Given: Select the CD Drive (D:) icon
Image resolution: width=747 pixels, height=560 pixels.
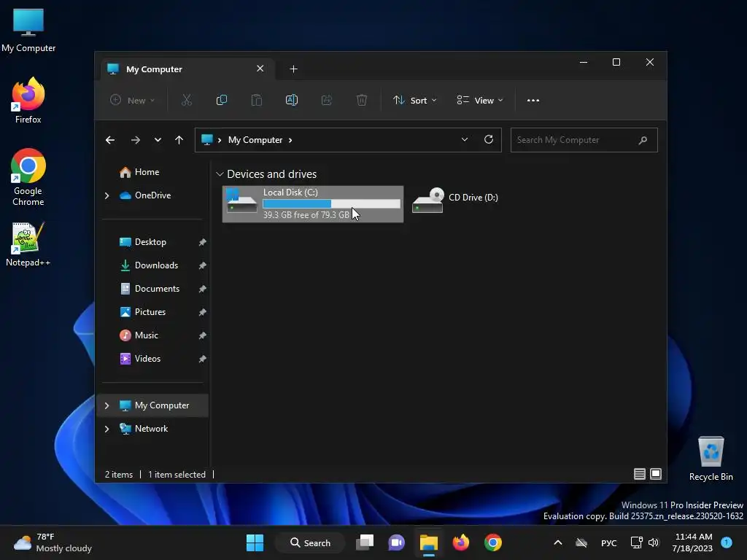Looking at the screenshot, I should (427, 201).
